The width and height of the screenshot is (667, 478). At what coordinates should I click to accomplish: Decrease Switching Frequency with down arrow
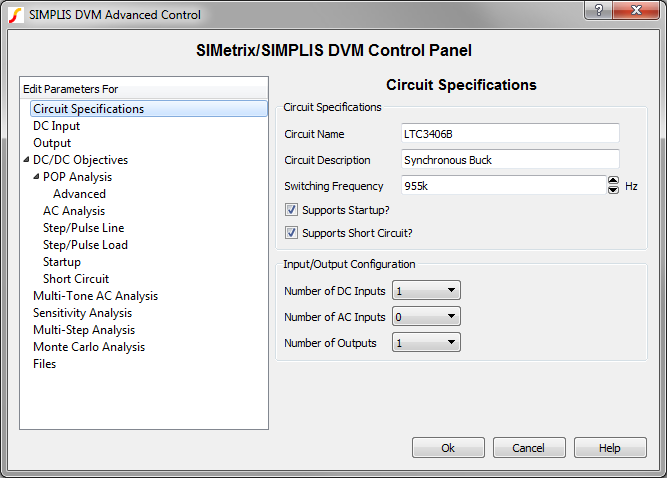coord(613,190)
